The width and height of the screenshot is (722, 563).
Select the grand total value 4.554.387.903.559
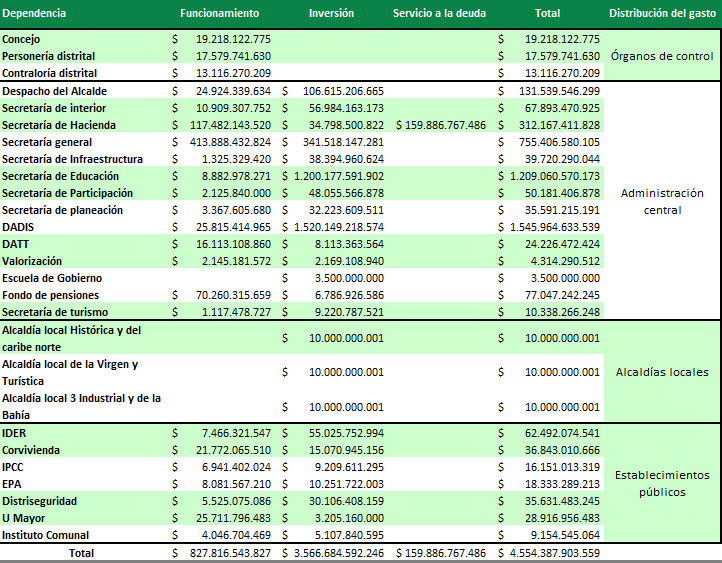pos(553,553)
